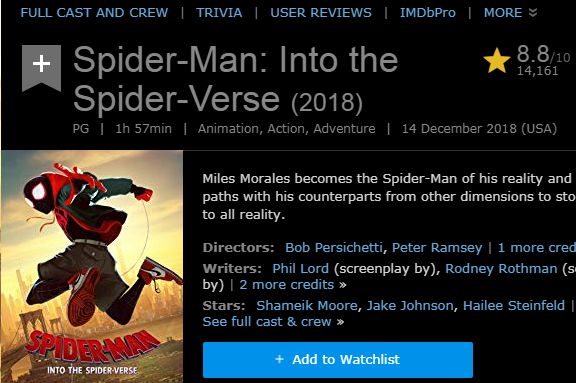Open the TRIVIA section

coord(219,13)
